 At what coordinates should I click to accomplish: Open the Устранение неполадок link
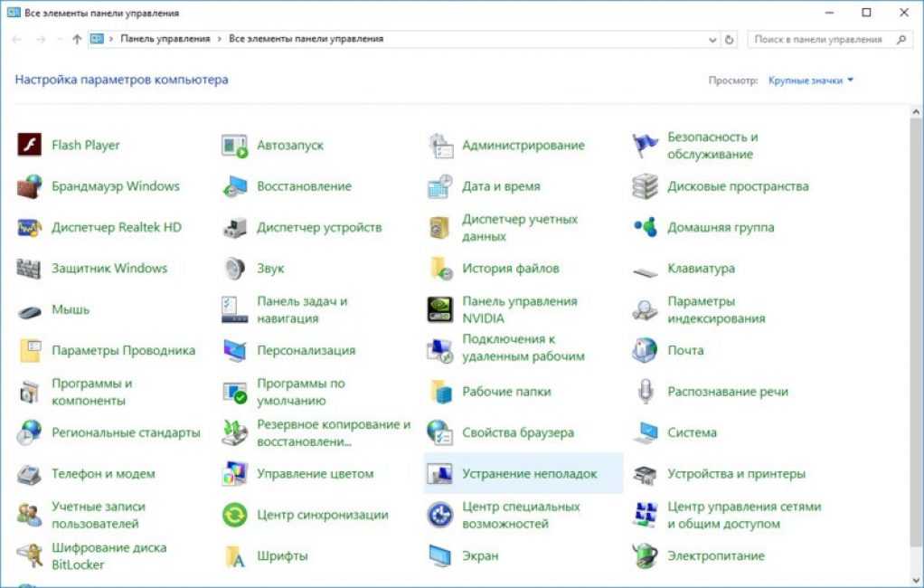529,474
